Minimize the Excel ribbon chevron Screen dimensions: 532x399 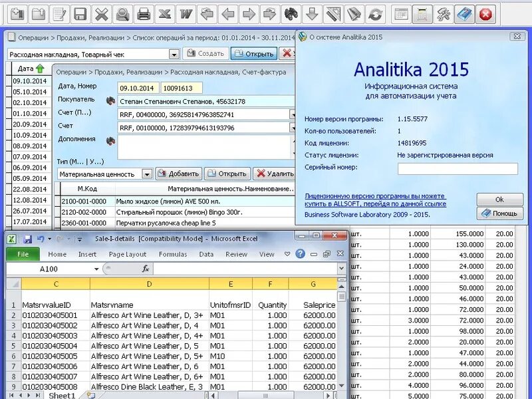tap(287, 254)
